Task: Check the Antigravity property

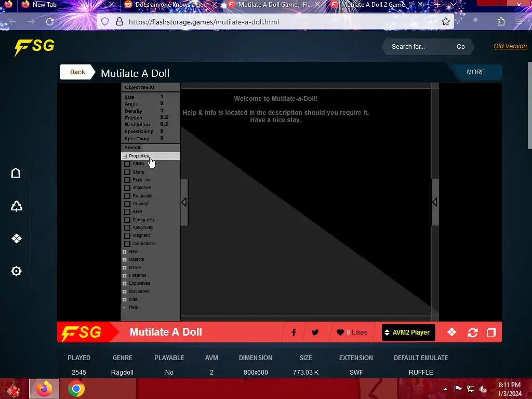Action: [x=127, y=228]
